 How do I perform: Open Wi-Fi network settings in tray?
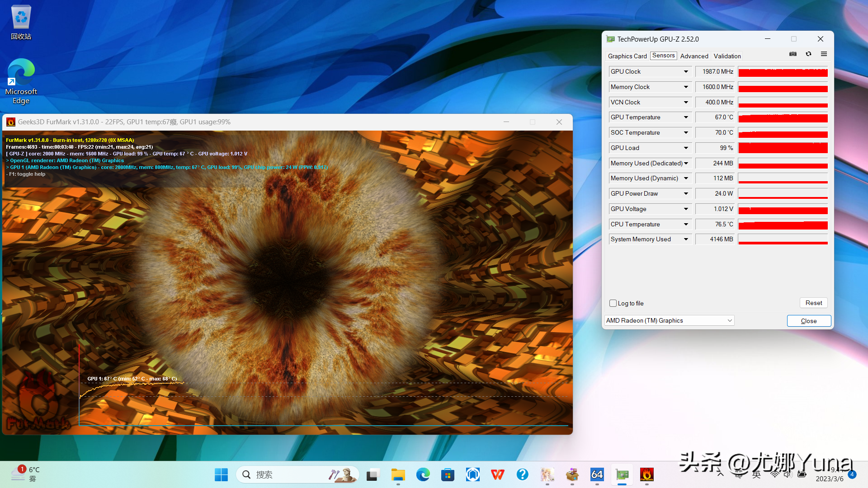[x=774, y=474]
